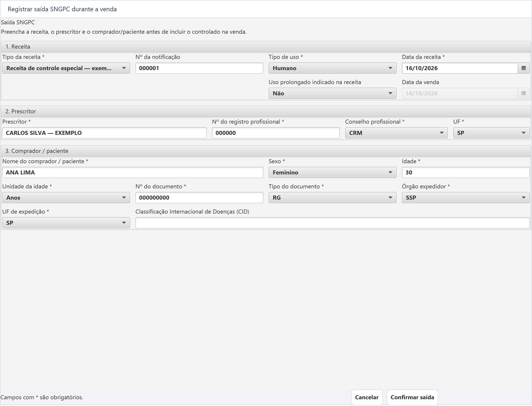Click the Idade field containing 30
Screen dimensions: 532x406
(x=465, y=173)
